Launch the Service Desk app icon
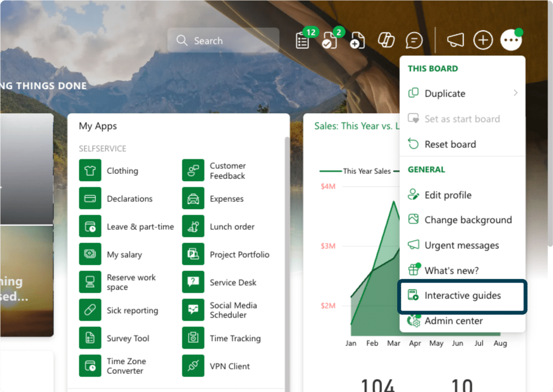Screen dimensions: 553x392 [x=193, y=282]
